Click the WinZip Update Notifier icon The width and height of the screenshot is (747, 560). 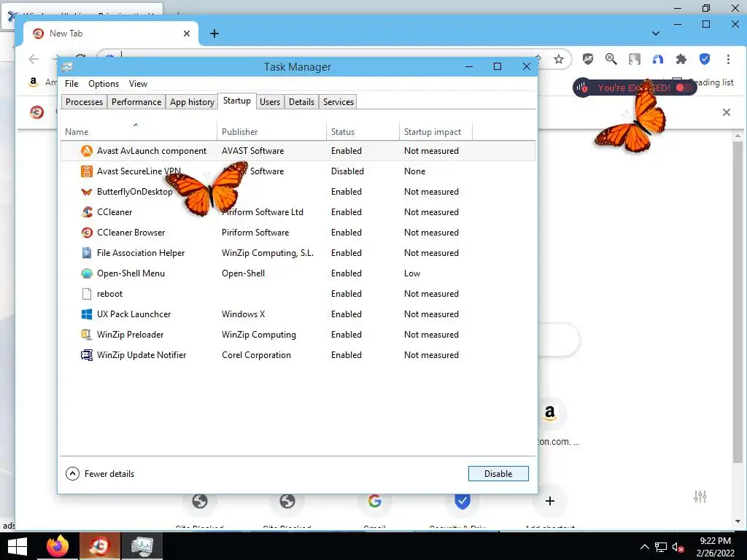point(87,355)
